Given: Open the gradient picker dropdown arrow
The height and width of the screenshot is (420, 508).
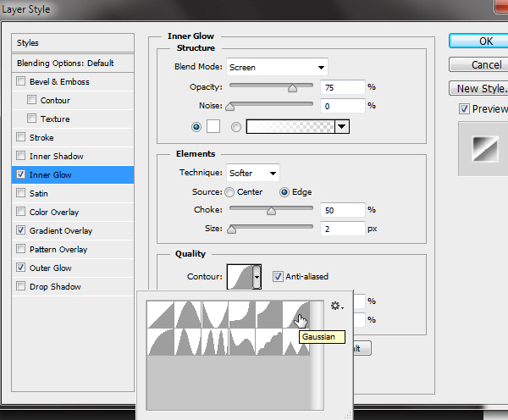Looking at the screenshot, I should pos(342,126).
